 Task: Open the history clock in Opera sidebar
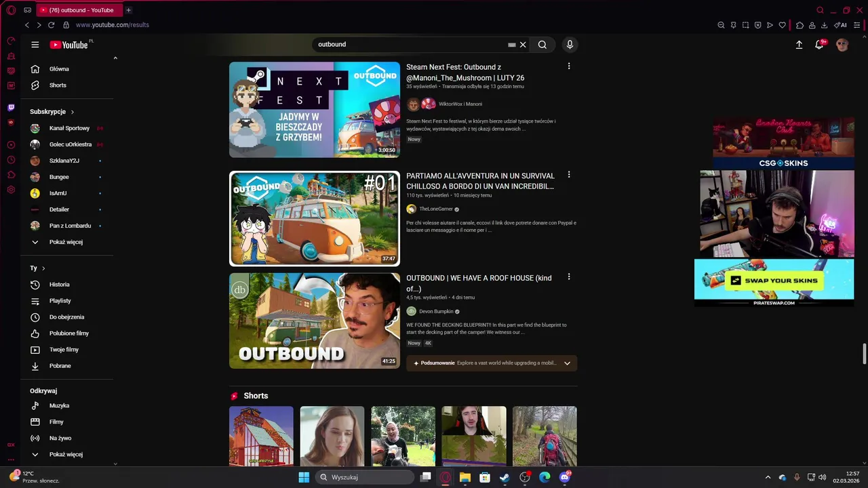click(x=11, y=160)
